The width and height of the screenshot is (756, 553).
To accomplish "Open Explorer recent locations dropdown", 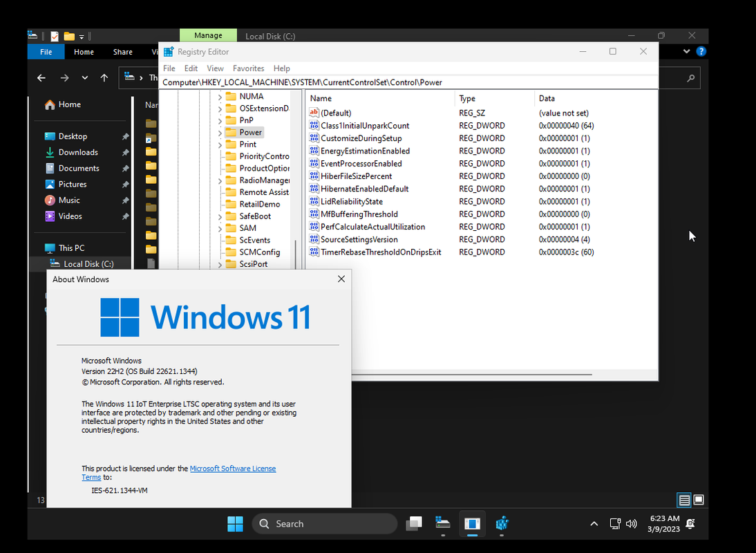I will pyautogui.click(x=85, y=77).
